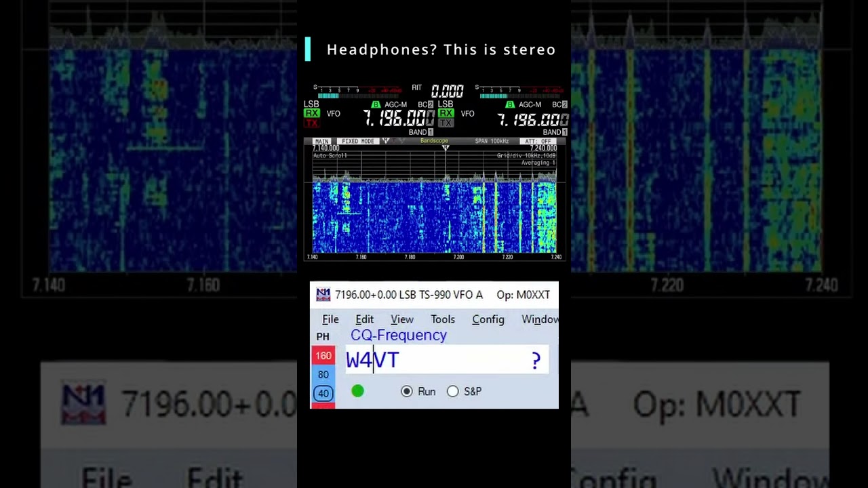Click the 7.240.000 upper edge frequency
The height and width of the screenshot is (488, 868).
542,148
